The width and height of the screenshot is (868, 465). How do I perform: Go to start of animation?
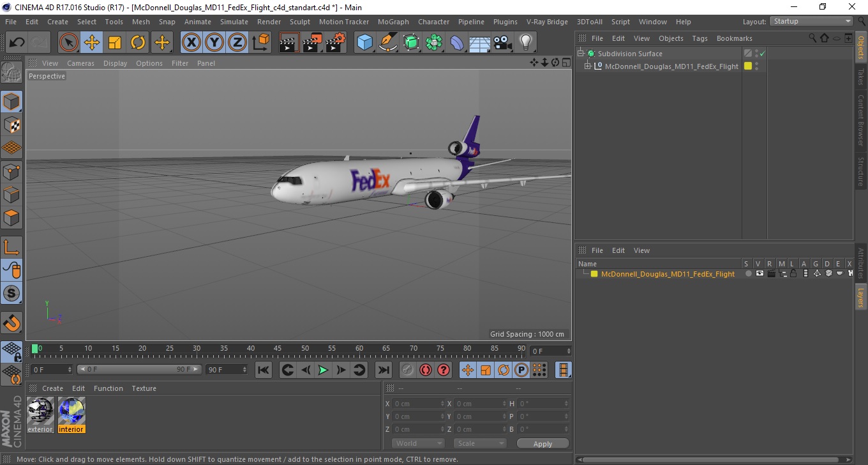264,370
